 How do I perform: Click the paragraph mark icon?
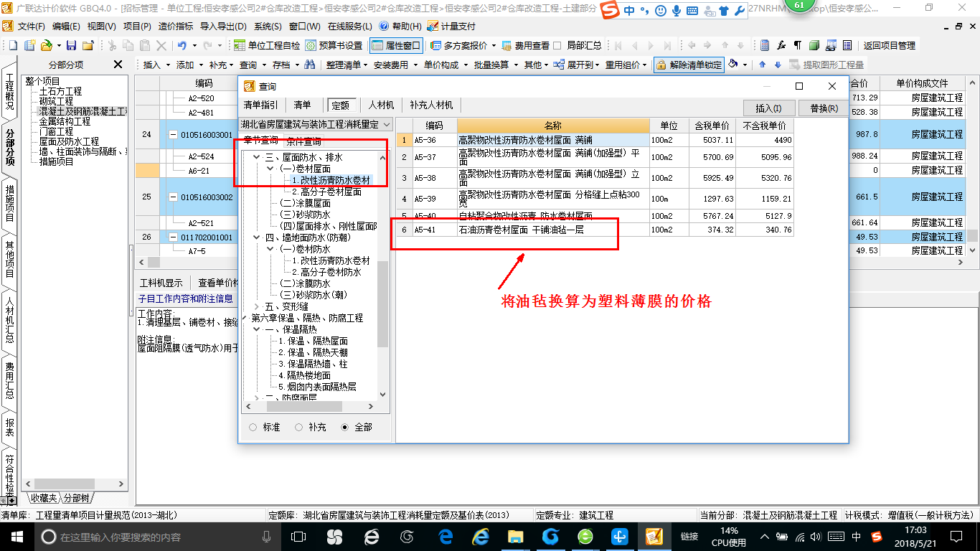[x=797, y=45]
